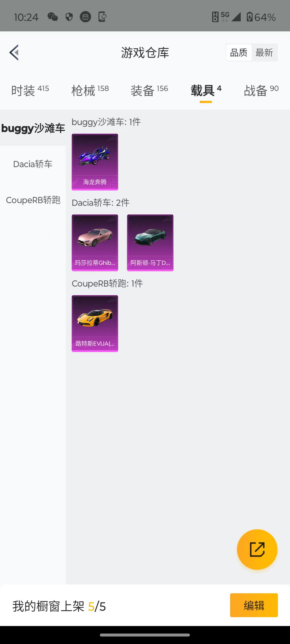Tap the shield icon in status bar
The image size is (290, 644).
(x=69, y=17)
